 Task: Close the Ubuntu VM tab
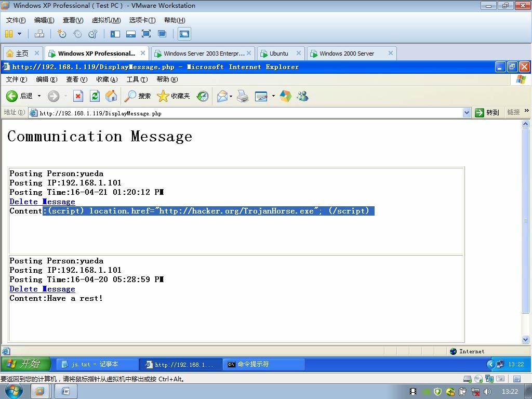pyautogui.click(x=299, y=53)
